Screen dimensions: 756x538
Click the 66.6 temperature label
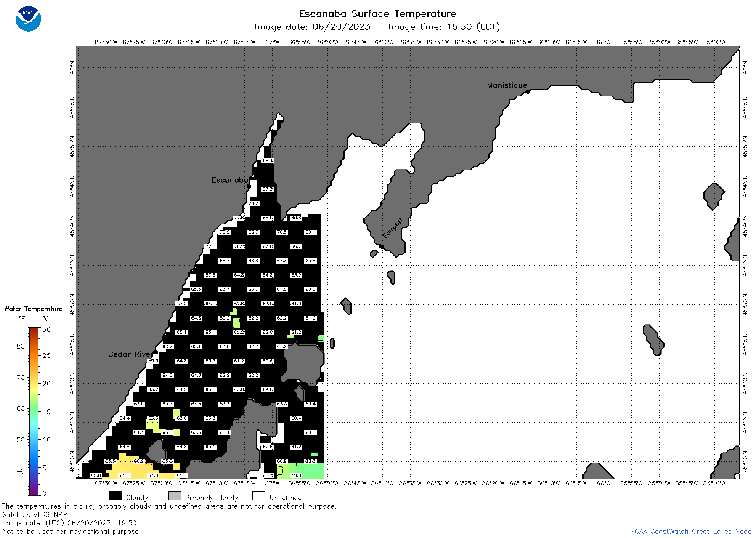(x=253, y=261)
